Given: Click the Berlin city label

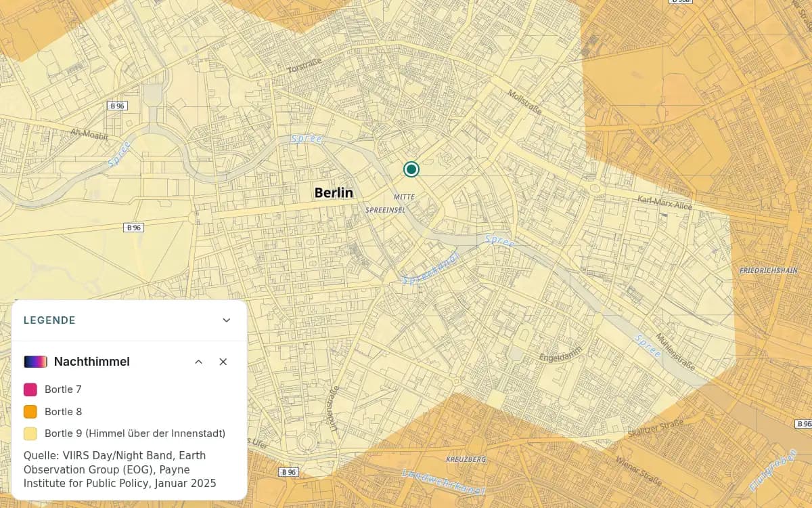Looking at the screenshot, I should click(334, 192).
